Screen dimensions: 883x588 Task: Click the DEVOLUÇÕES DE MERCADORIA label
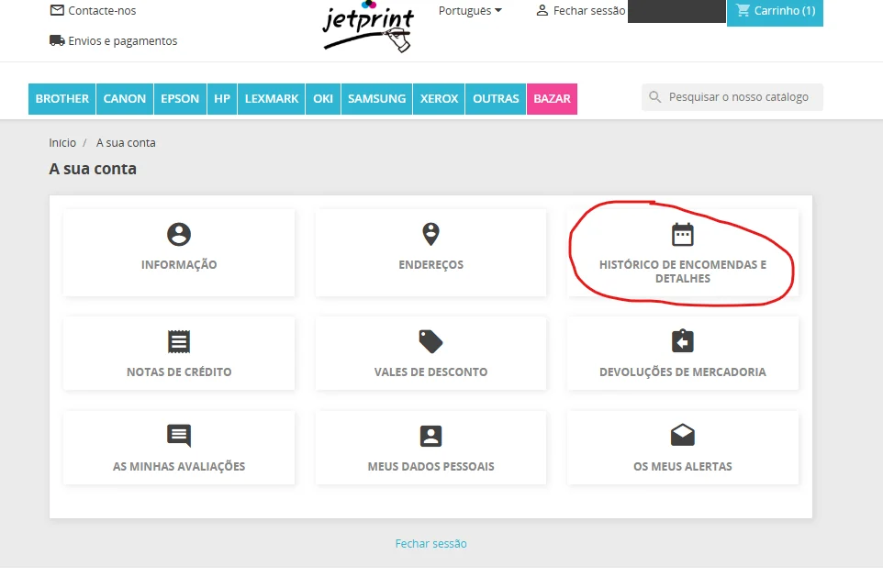point(683,372)
